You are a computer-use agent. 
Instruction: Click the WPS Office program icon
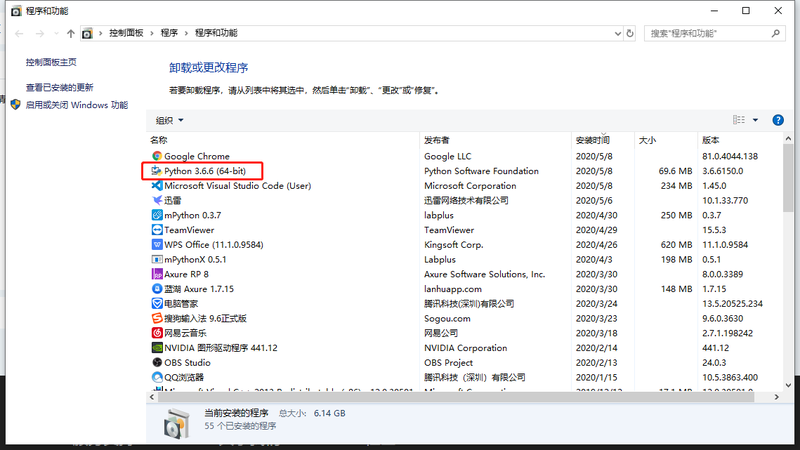tap(157, 245)
